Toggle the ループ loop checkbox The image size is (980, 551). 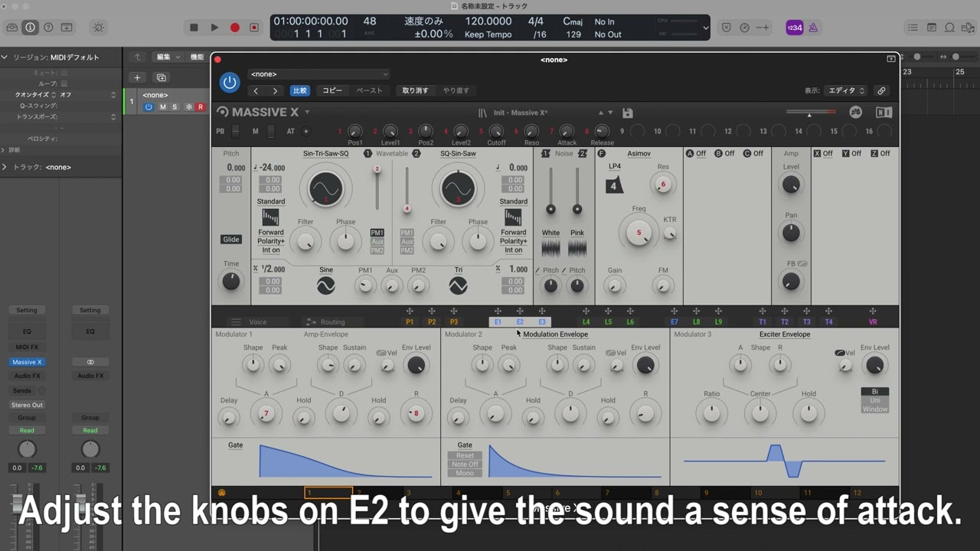click(64, 83)
